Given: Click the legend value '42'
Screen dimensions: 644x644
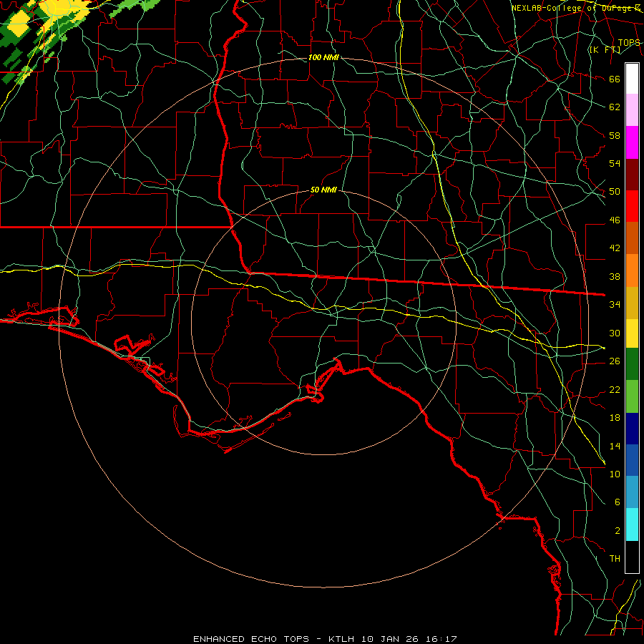Looking at the screenshot, I should click(x=615, y=248).
